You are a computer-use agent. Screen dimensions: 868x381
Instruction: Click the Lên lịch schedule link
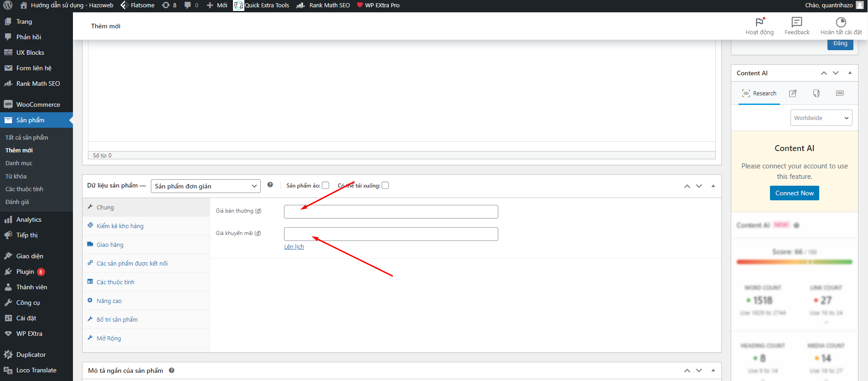(x=294, y=246)
